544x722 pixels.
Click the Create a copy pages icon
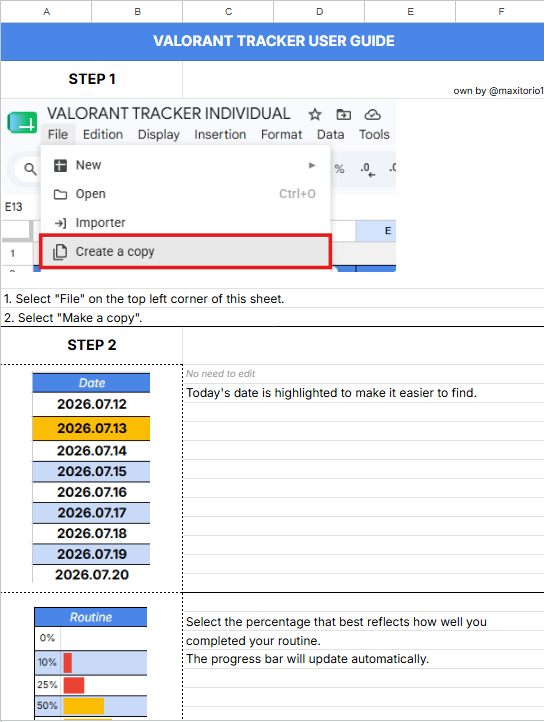(x=60, y=252)
